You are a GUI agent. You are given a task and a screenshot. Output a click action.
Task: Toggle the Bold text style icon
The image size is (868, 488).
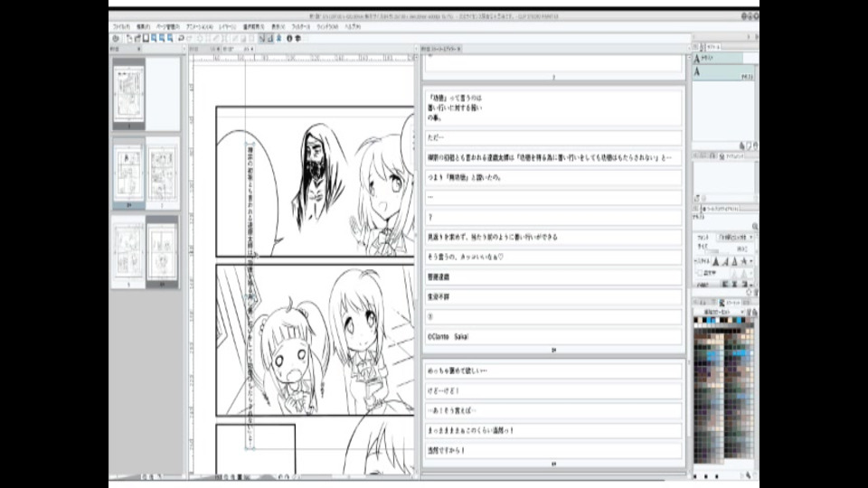pyautogui.click(x=716, y=261)
